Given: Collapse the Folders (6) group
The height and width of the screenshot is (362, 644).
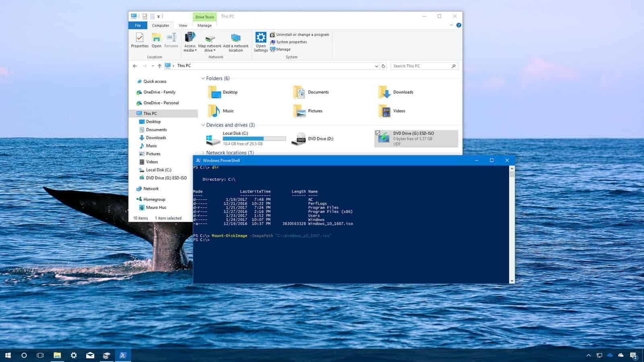Looking at the screenshot, I should click(x=203, y=78).
